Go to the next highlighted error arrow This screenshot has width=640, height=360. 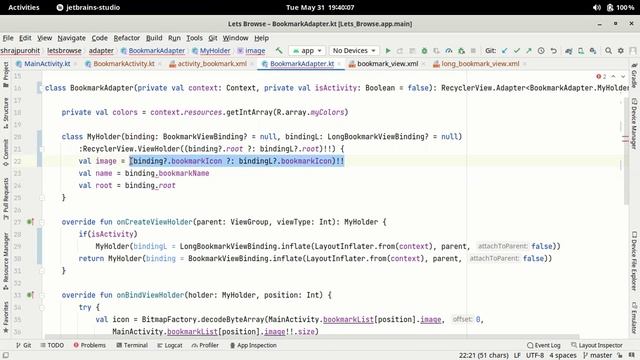(x=623, y=76)
